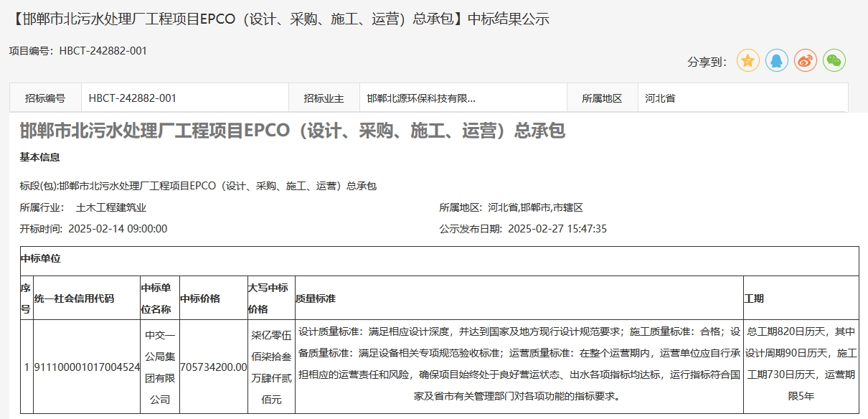Share to QQ with penguin icon

[777, 61]
